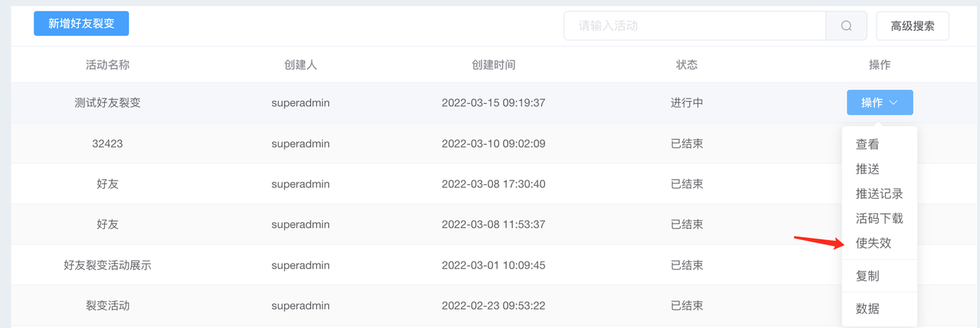Click the 活动名称 column header
The width and height of the screenshot is (980, 328).
108,65
